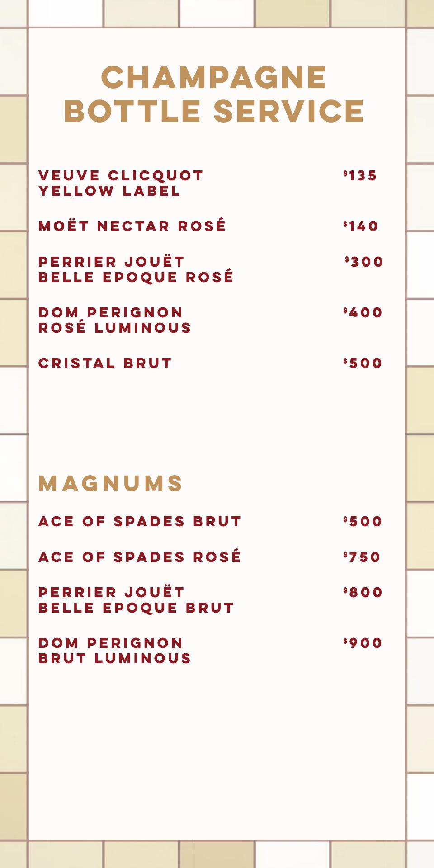
Task: Click the $900 price
Action: coord(363,643)
